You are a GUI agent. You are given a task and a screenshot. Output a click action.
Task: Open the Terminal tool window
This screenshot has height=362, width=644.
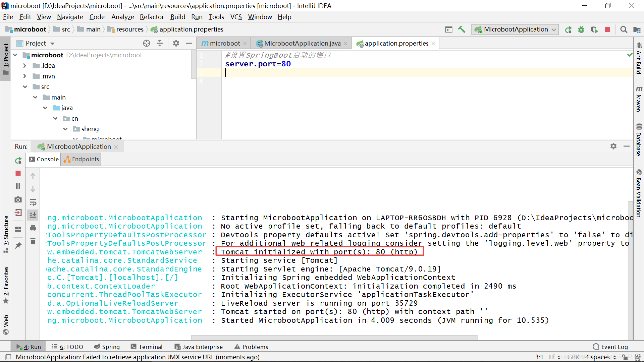tap(147, 347)
